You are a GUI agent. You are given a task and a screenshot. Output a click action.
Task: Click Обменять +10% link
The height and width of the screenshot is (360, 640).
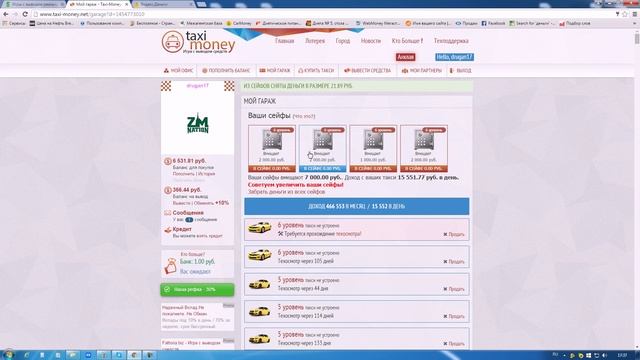tap(211, 203)
